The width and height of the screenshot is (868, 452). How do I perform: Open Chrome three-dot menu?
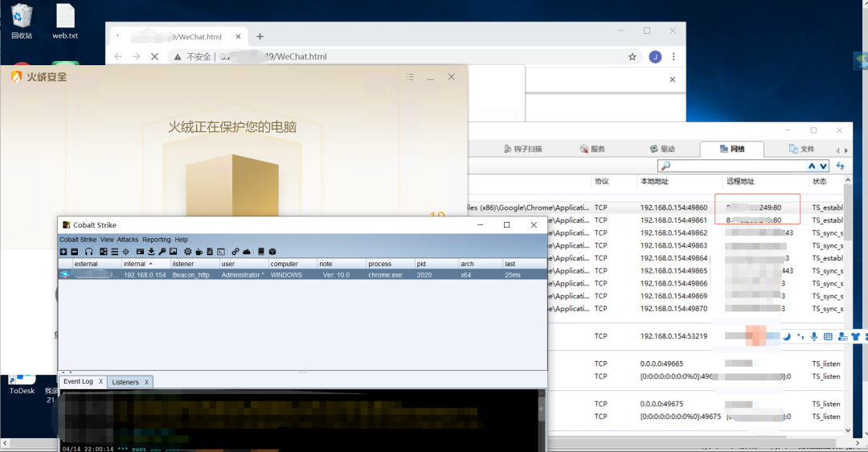674,56
